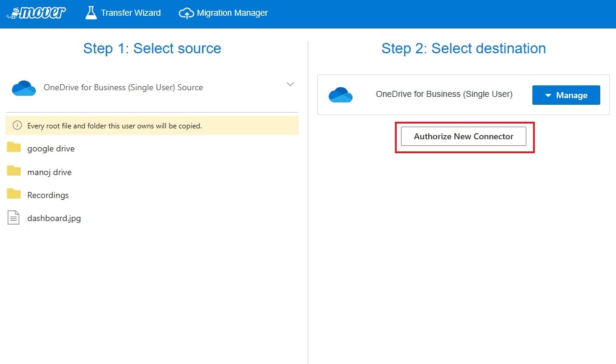Open the manoj drive folder
The image size is (616, 364).
coord(50,172)
